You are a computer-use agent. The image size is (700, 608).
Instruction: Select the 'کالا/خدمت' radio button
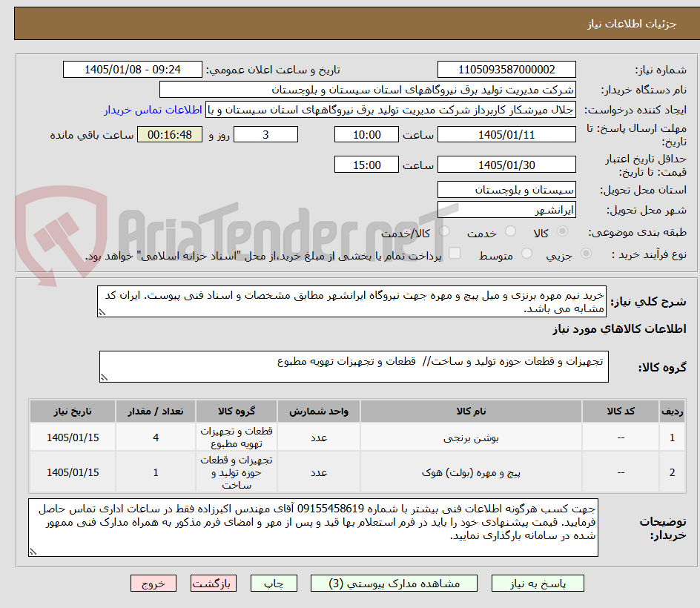444,231
